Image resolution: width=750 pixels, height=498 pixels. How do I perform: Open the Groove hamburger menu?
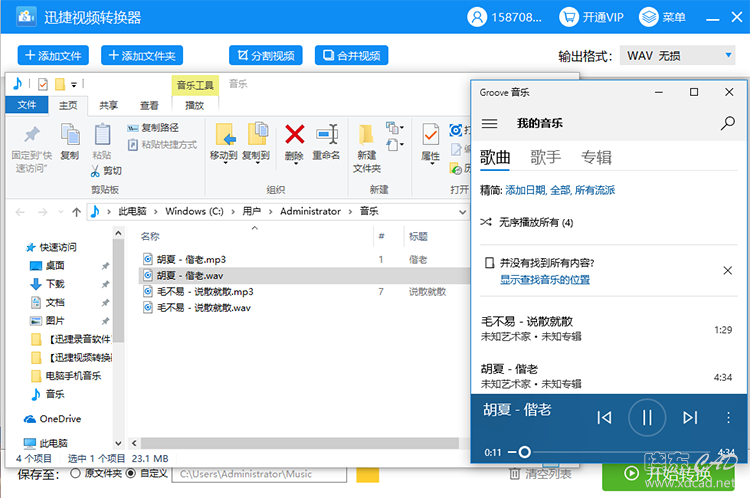pyautogui.click(x=489, y=123)
